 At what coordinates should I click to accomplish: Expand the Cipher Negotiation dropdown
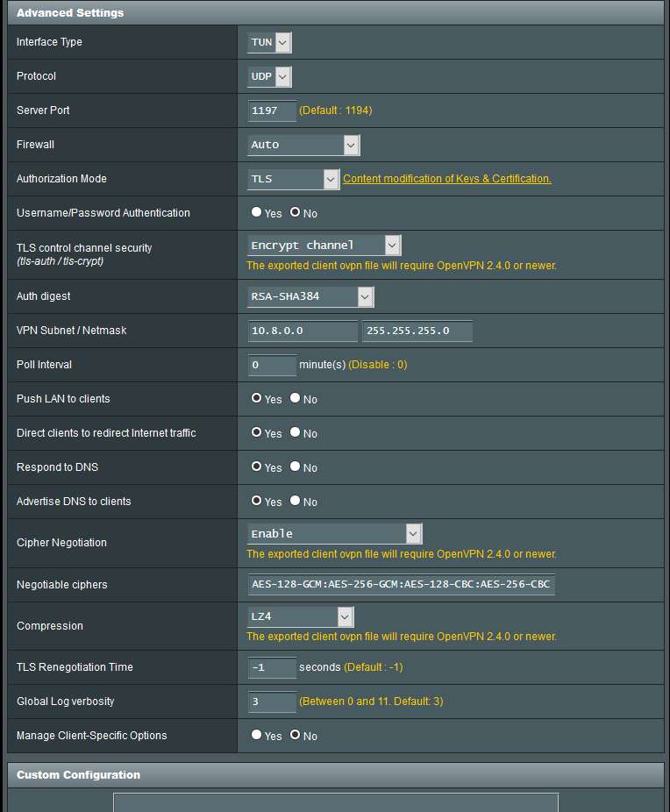335,533
